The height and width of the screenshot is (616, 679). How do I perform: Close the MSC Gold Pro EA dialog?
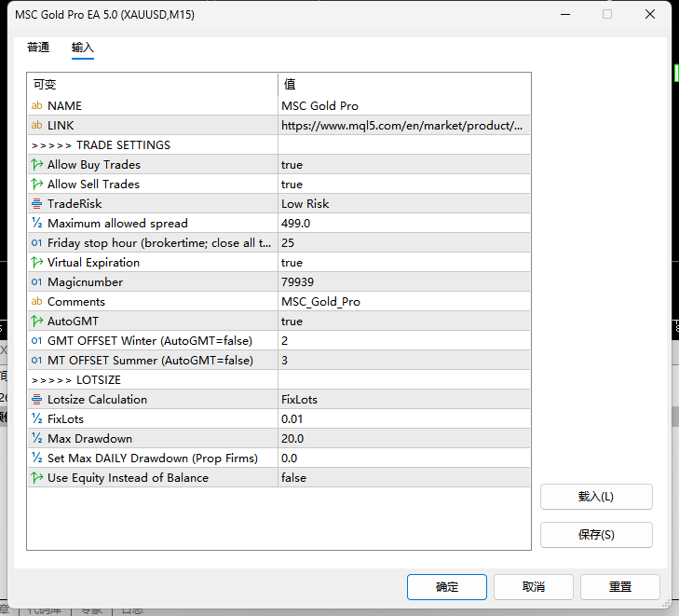(x=649, y=14)
